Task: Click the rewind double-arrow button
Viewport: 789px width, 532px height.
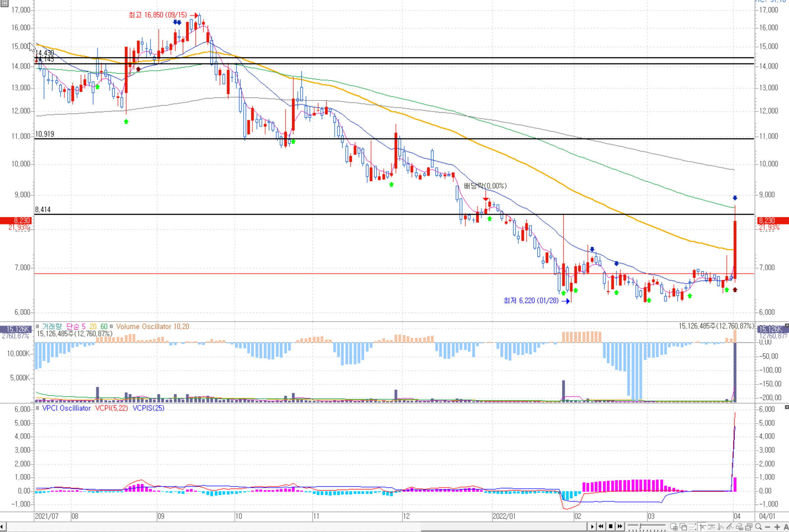Action: click(601, 526)
